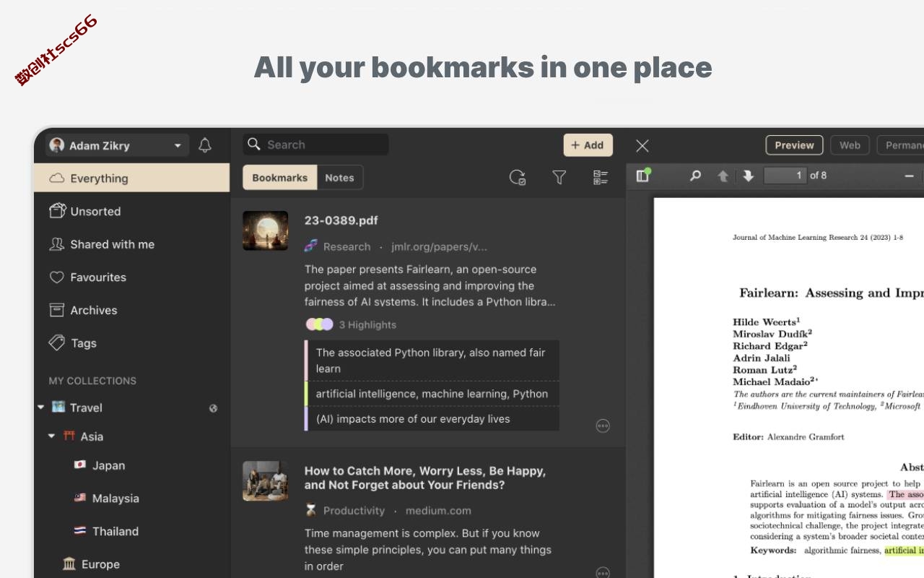Click the Add bookmark button
The height and width of the screenshot is (578, 924).
pos(588,145)
